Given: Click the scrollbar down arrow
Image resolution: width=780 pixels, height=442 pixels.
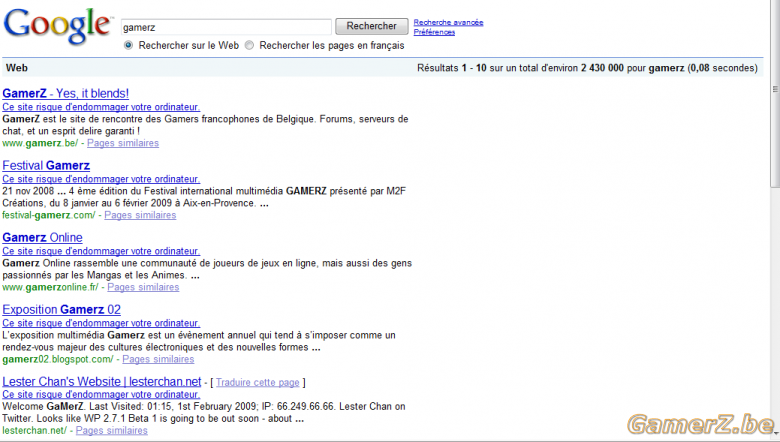Looking at the screenshot, I should 776,434.
